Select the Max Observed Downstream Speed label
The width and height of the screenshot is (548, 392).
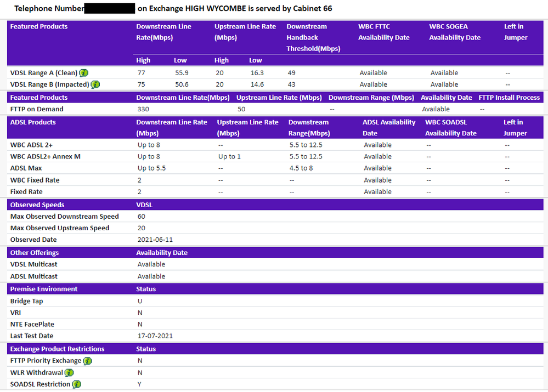[x=65, y=217]
